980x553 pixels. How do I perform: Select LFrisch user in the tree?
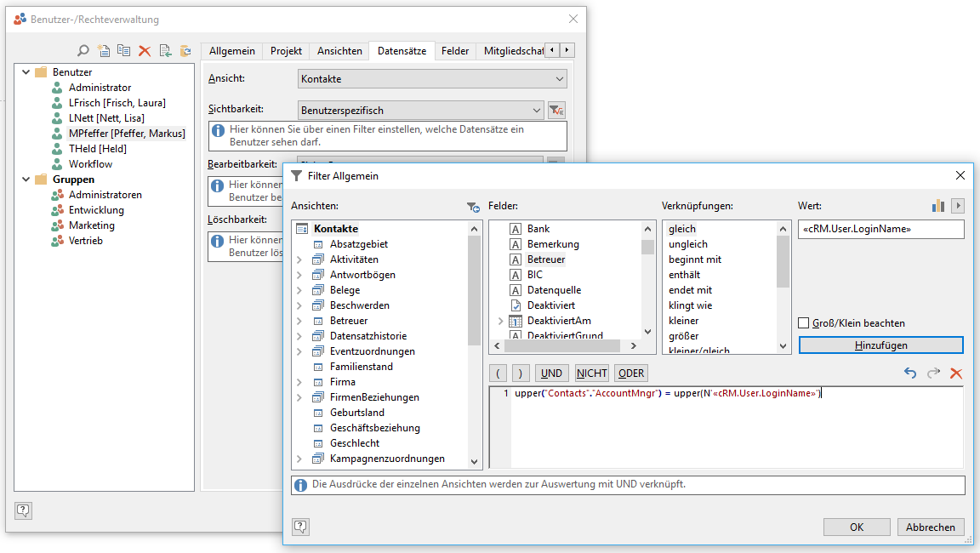pyautogui.click(x=117, y=103)
